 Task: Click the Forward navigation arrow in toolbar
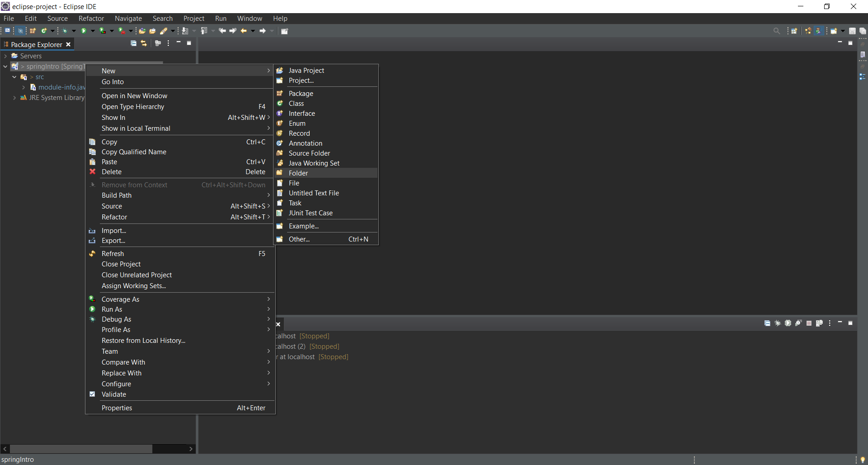click(263, 31)
